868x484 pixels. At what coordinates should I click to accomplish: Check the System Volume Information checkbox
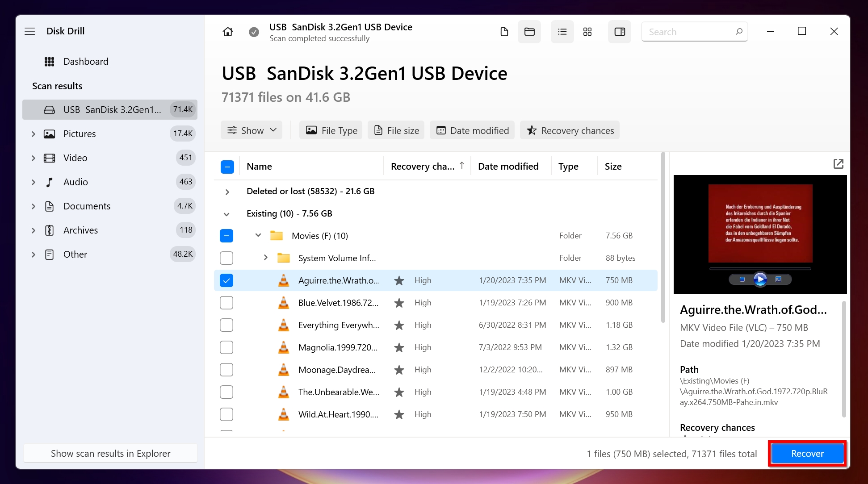click(x=226, y=258)
